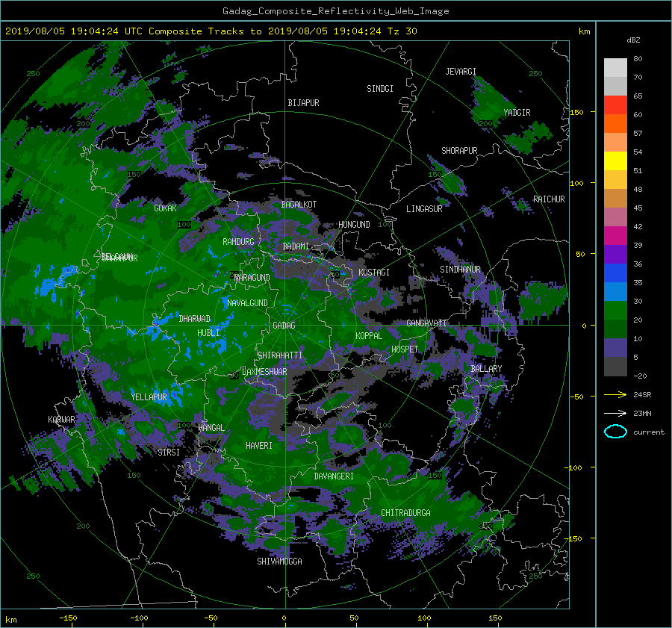This screenshot has width=672, height=628.
Task: Click the LINGASUR city label
Action: 424,209
